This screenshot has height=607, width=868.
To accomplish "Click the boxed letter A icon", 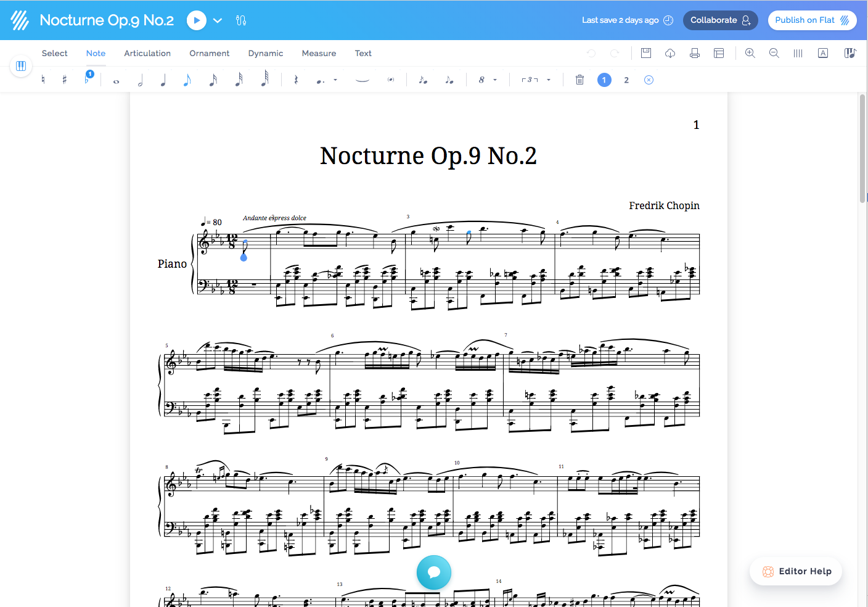I will [823, 53].
